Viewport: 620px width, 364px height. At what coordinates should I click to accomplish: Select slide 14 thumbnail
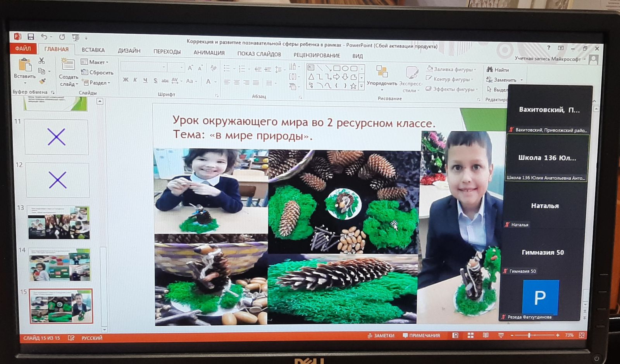60,265
